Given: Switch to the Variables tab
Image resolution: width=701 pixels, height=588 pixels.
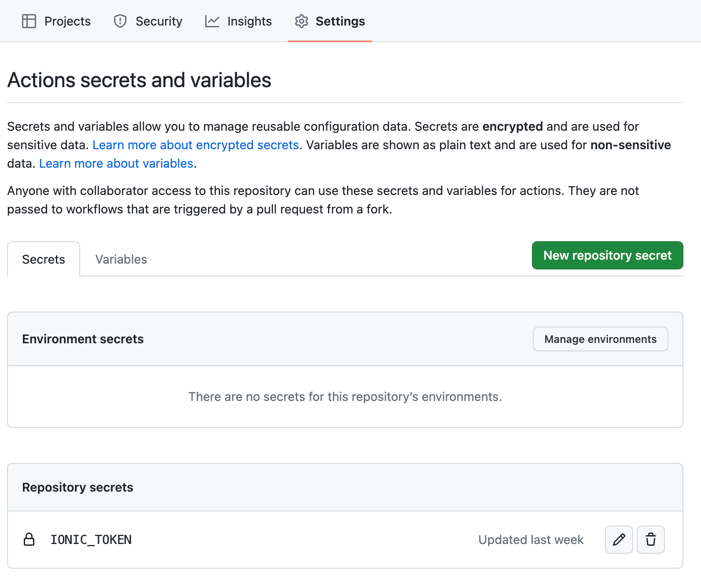Looking at the screenshot, I should (x=121, y=259).
